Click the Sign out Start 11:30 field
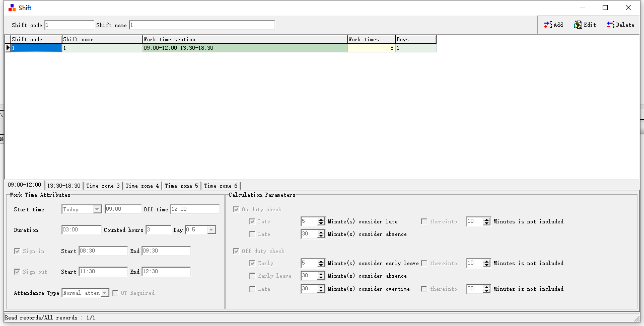The image size is (644, 326). [x=103, y=272]
